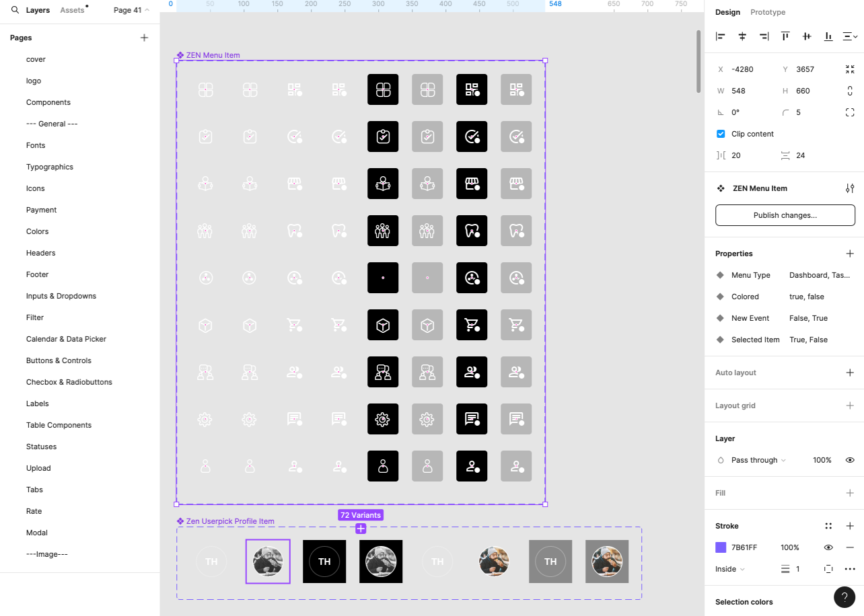Click the purple 7B61FF stroke color swatch
Viewport: 864px width, 616px height.
tap(721, 547)
